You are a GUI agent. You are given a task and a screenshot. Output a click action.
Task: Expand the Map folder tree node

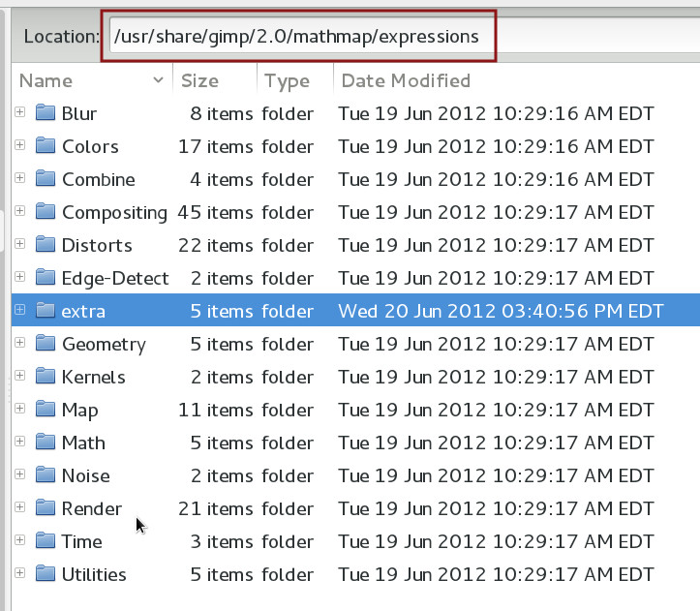[x=19, y=409]
